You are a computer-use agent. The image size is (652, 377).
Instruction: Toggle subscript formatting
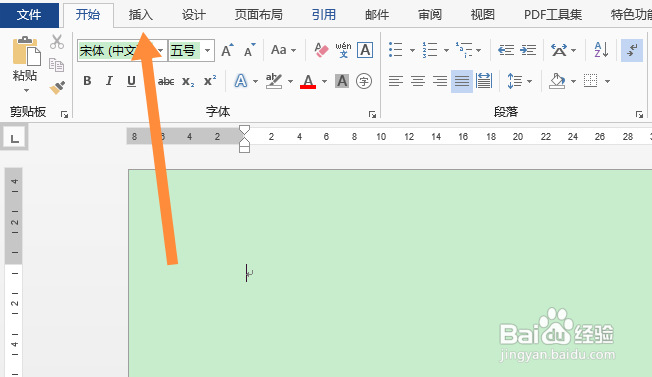(x=188, y=81)
